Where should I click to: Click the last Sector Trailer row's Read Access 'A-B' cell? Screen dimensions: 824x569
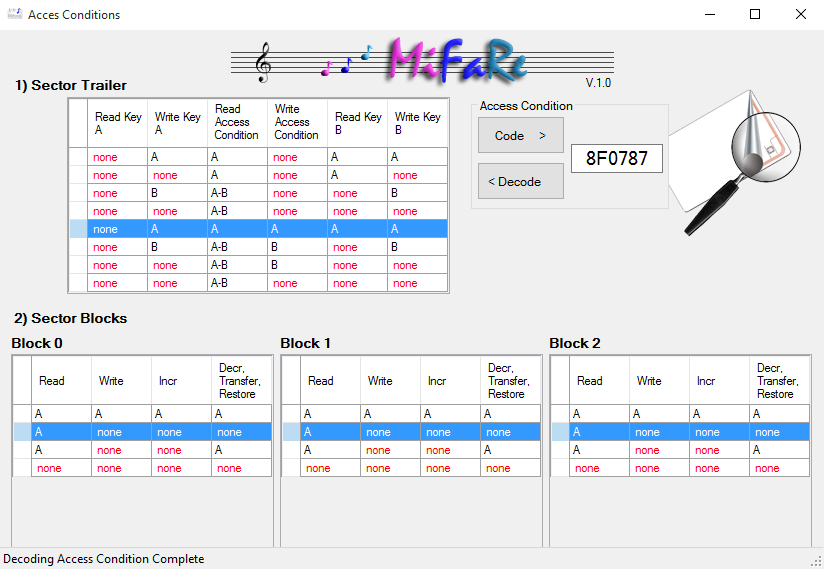pos(238,283)
